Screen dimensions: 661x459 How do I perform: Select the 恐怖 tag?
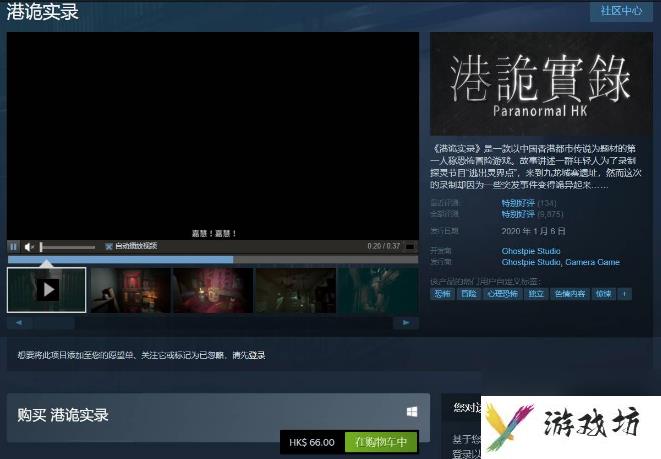tap(442, 294)
